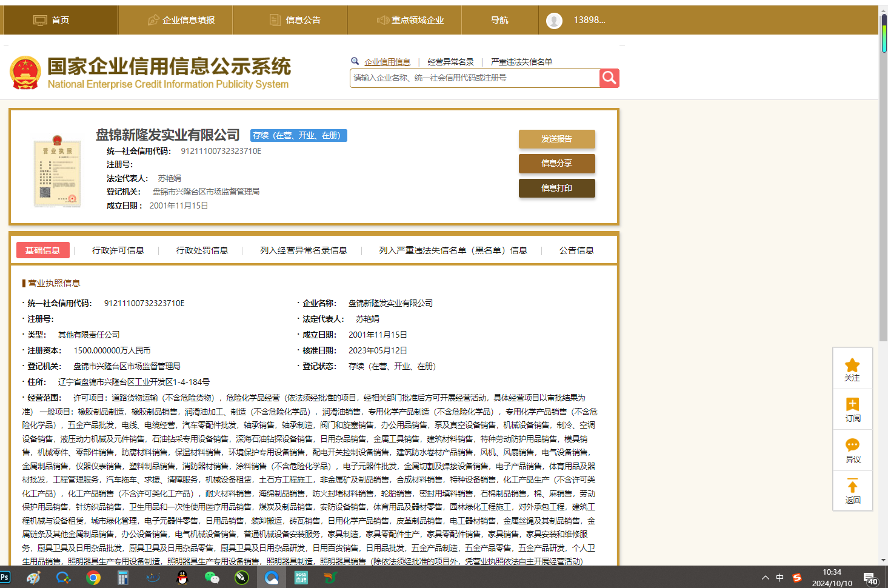Click the 信息打印 button
The image size is (888, 588).
point(556,188)
